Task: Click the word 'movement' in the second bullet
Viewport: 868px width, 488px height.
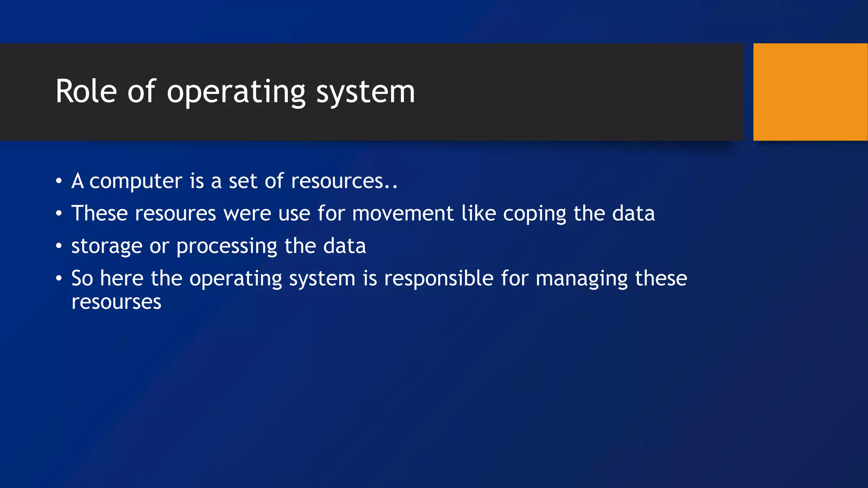Action: point(403,213)
